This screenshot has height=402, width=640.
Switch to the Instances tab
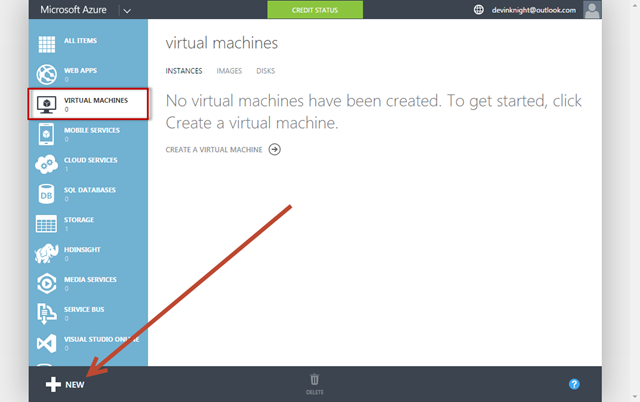click(184, 71)
